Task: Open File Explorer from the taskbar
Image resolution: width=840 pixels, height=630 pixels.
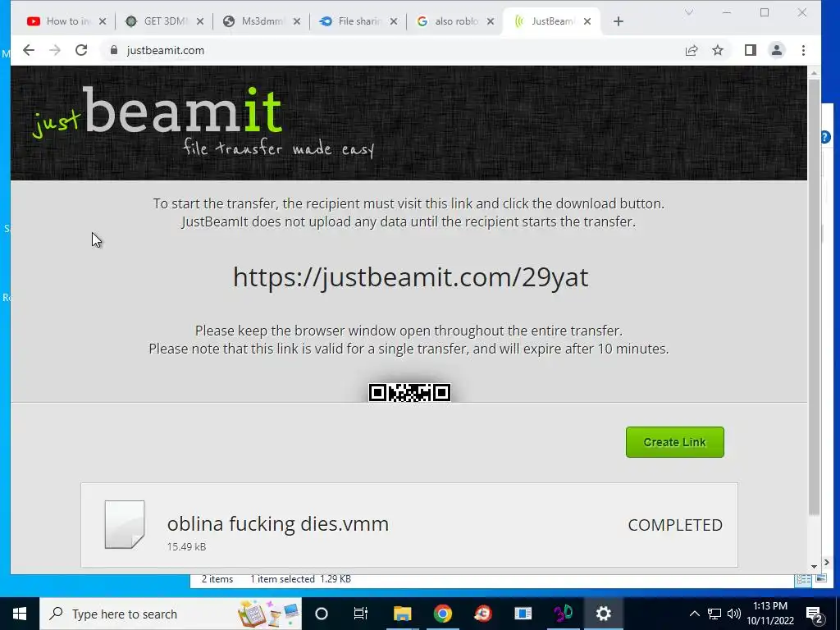Action: tap(402, 614)
